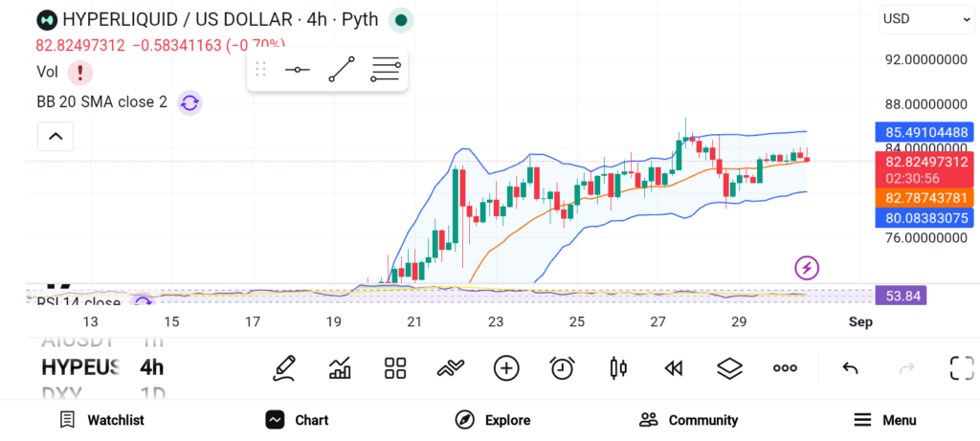Select the chart line-style icon
This screenshot has height=441, width=980.
(451, 368)
